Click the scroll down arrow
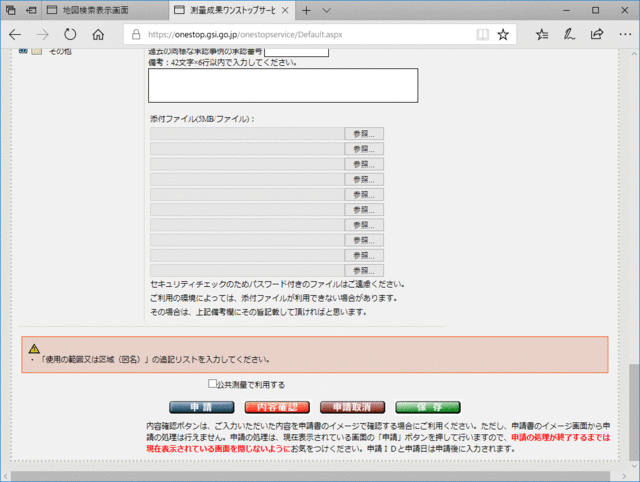The width and height of the screenshot is (640, 482). click(x=634, y=465)
